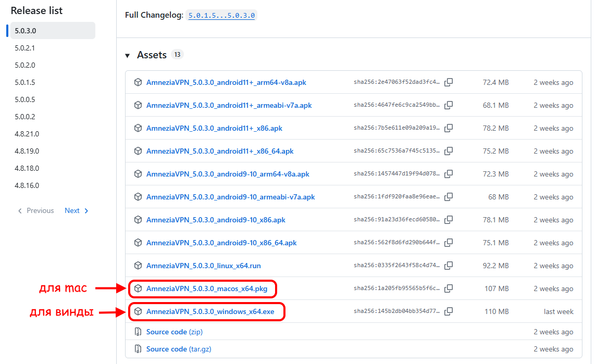The height and width of the screenshot is (364, 609).
Task: Copy sha256 hash for windows_x64.exe
Action: (449, 311)
